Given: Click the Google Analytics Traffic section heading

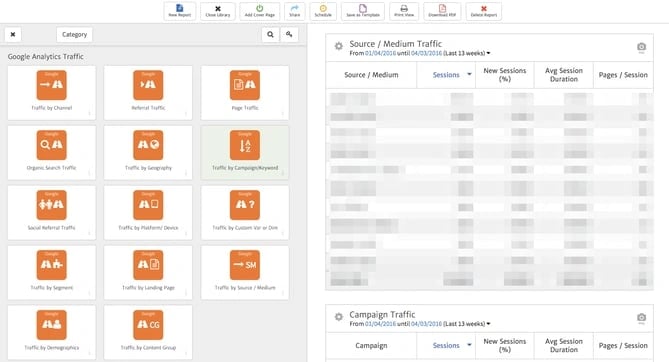Looking at the screenshot, I should point(46,56).
